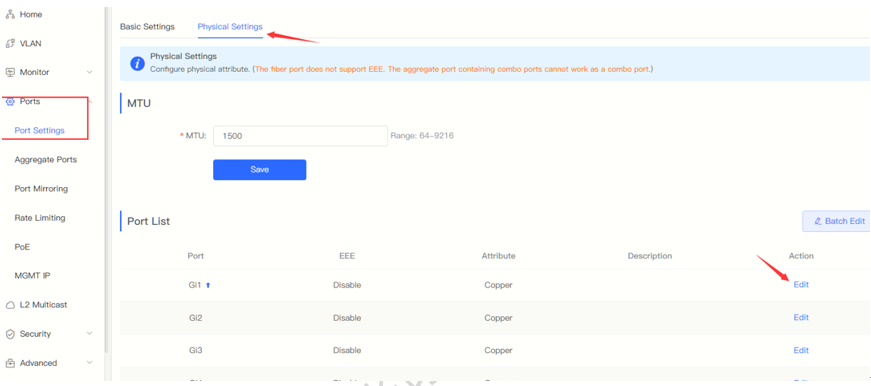Click the Copper attribute for Gi3
The width and height of the screenshot is (871, 386).
tap(498, 350)
